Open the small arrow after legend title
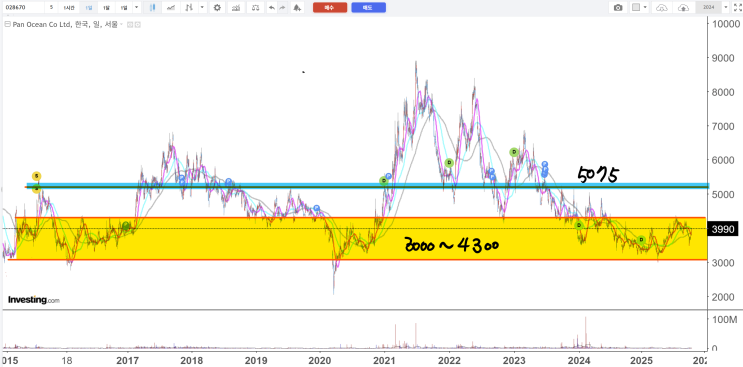The image size is (743, 367). (x=121, y=25)
